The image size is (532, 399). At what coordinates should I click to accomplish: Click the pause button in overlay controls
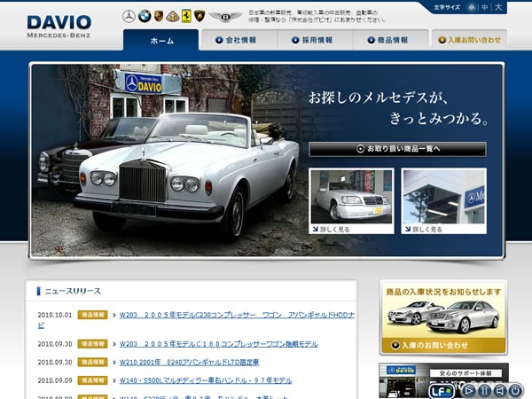(x=484, y=391)
